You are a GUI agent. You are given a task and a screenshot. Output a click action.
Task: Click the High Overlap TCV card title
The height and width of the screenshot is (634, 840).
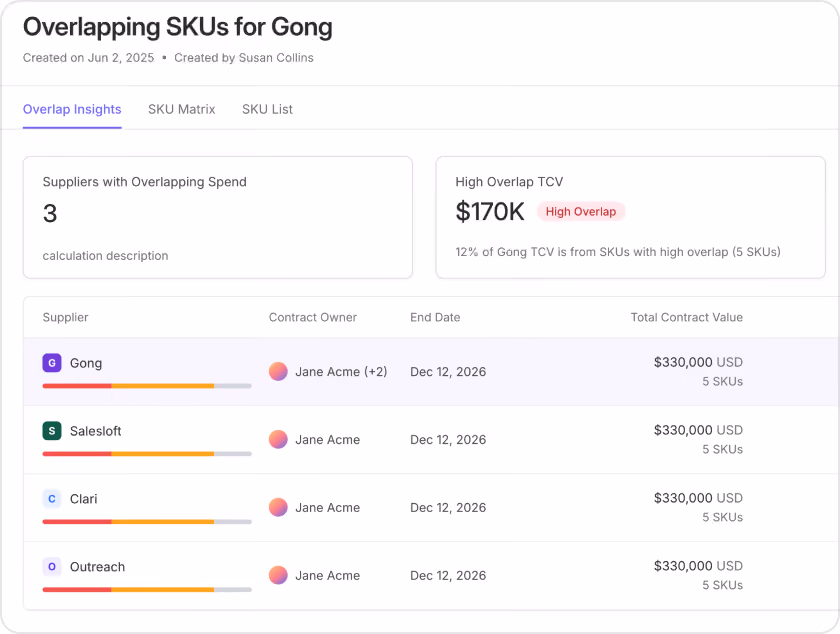click(x=509, y=182)
